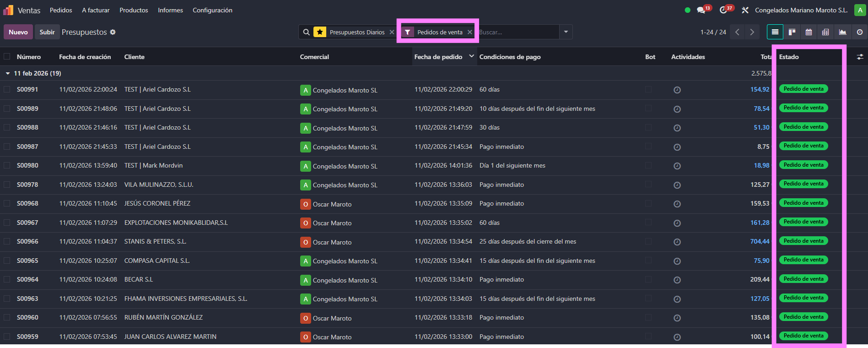Open the messages icon with 13 badge
The image size is (868, 348).
coord(701,10)
